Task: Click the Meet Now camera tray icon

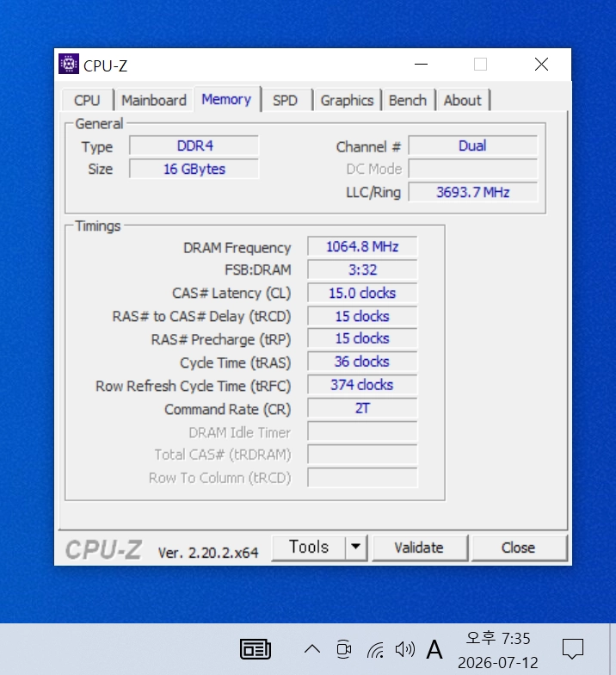Action: [344, 649]
